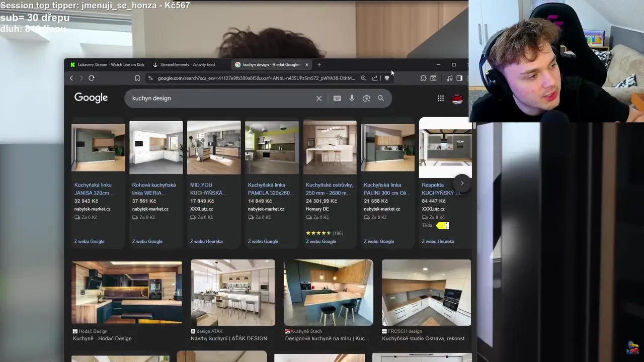
Task: Go to the Google logo homepage
Action: coord(91,98)
